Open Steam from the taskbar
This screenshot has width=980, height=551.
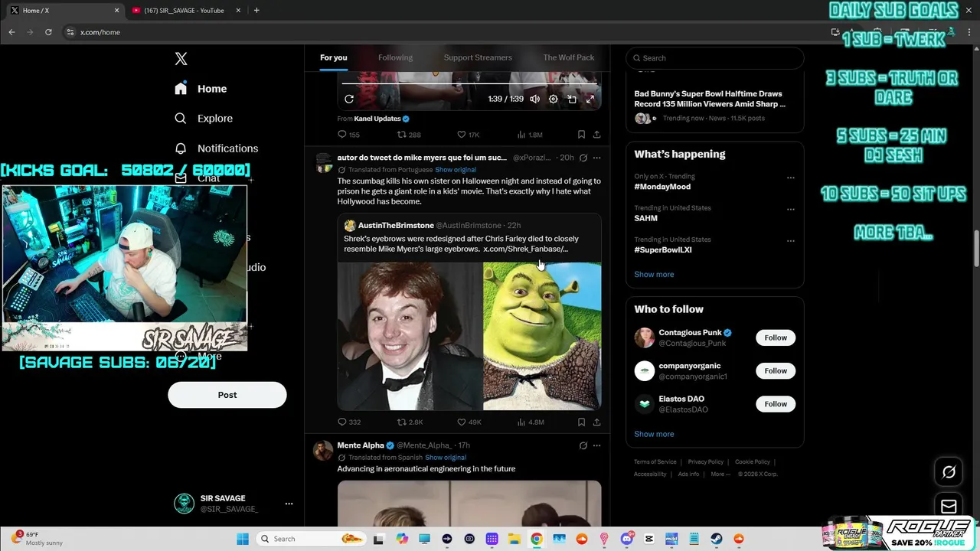point(717,539)
